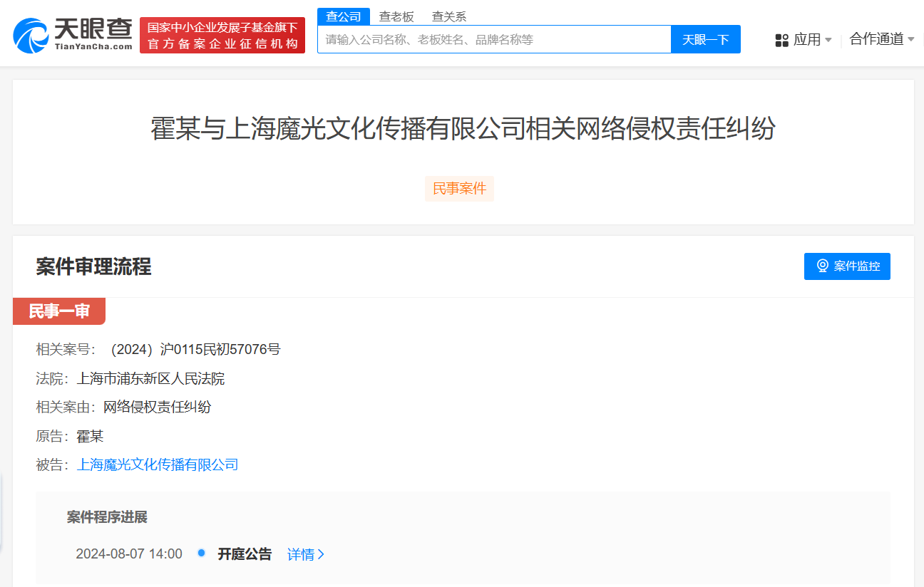Expand the 应用 dropdown arrow

click(x=828, y=41)
